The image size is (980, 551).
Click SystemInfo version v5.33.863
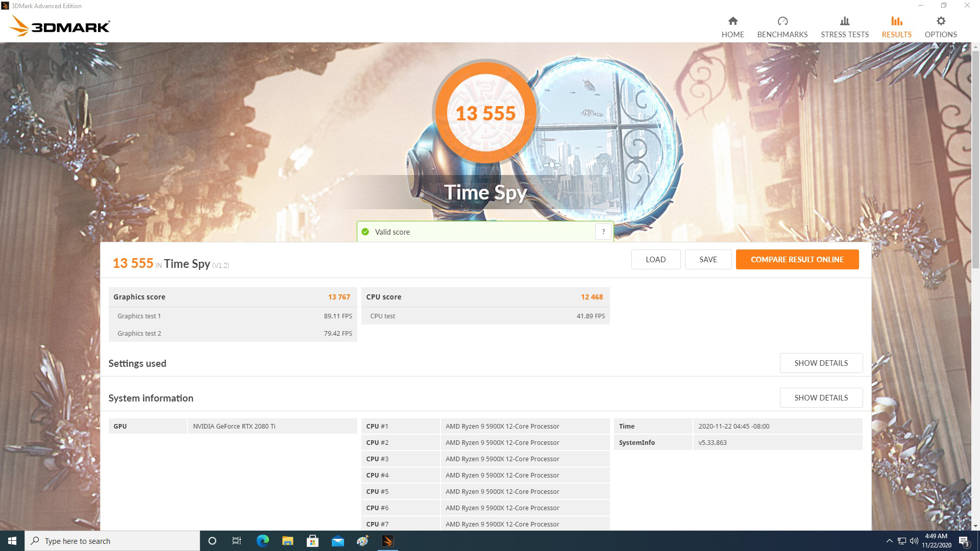[x=712, y=442]
